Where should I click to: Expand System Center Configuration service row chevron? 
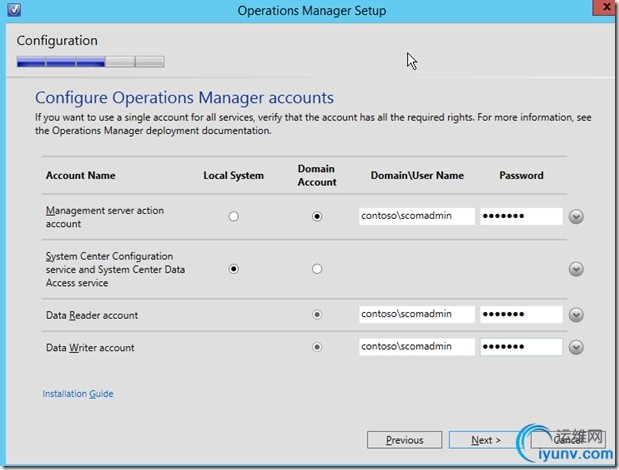point(577,269)
